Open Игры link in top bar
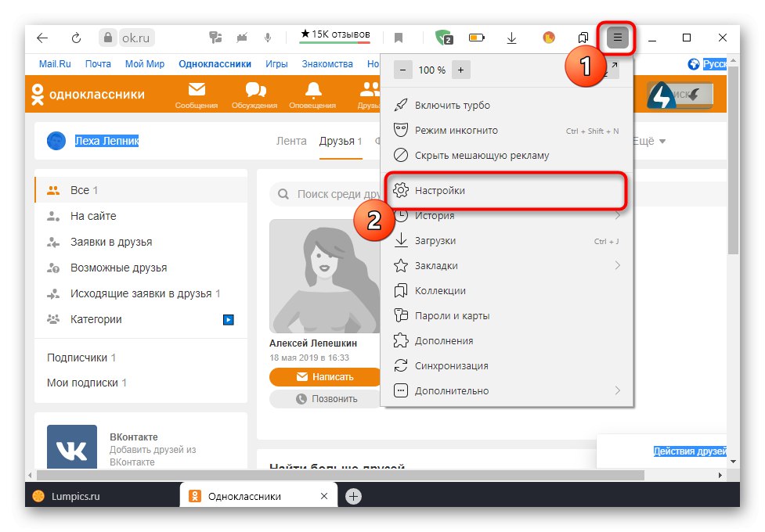This screenshot has height=532, width=765. click(x=276, y=64)
